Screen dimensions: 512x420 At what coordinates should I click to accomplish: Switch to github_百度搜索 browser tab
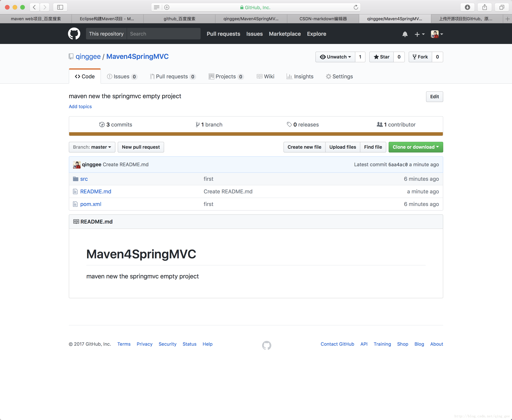click(179, 19)
